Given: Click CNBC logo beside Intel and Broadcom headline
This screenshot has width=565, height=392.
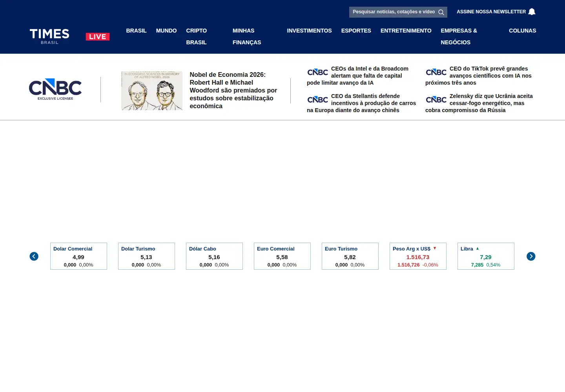Looking at the screenshot, I should click(317, 72).
